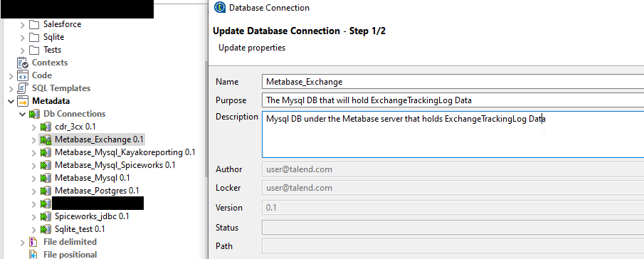Click the Salesforce folder icon

[34, 24]
